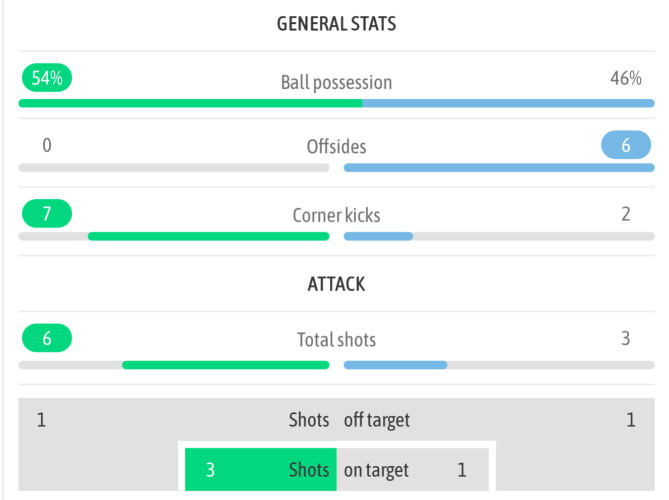Click the green corner kicks bar
669x500 pixels.
tap(208, 236)
